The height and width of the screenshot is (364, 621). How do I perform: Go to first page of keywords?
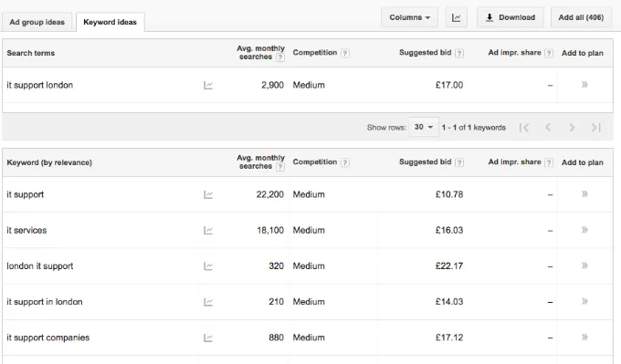[524, 128]
